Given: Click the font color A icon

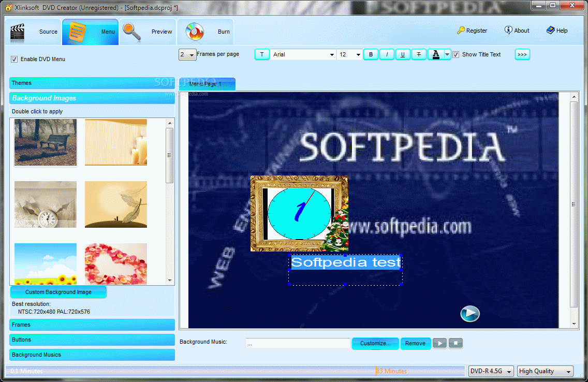Looking at the screenshot, I should click(x=436, y=54).
